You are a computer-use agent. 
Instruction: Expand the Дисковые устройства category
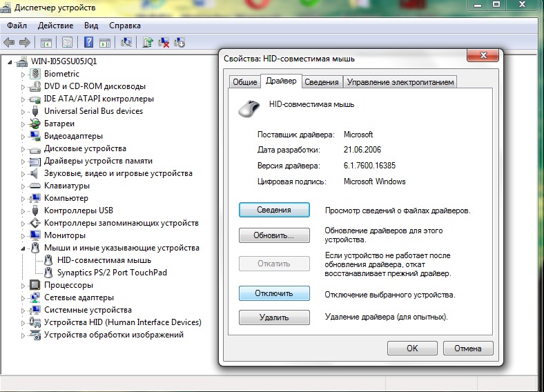click(x=23, y=149)
